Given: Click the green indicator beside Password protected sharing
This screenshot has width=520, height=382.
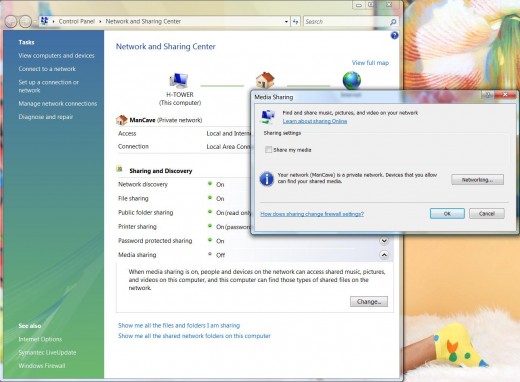Looking at the screenshot, I should (x=210, y=240).
